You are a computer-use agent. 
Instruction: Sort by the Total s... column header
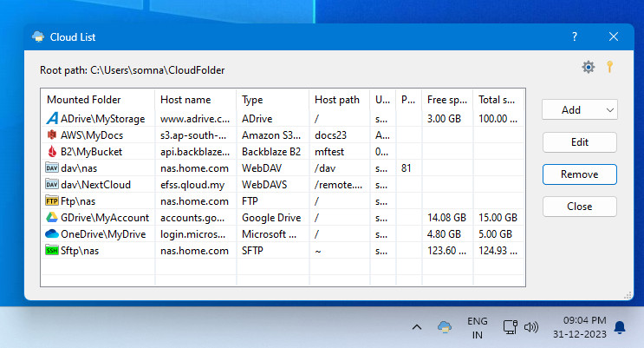498,100
